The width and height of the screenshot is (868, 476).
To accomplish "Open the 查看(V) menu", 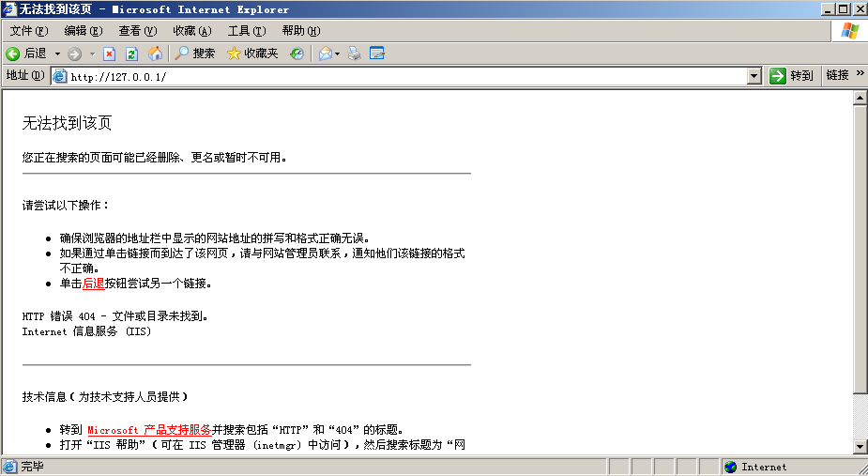I will pyautogui.click(x=138, y=31).
